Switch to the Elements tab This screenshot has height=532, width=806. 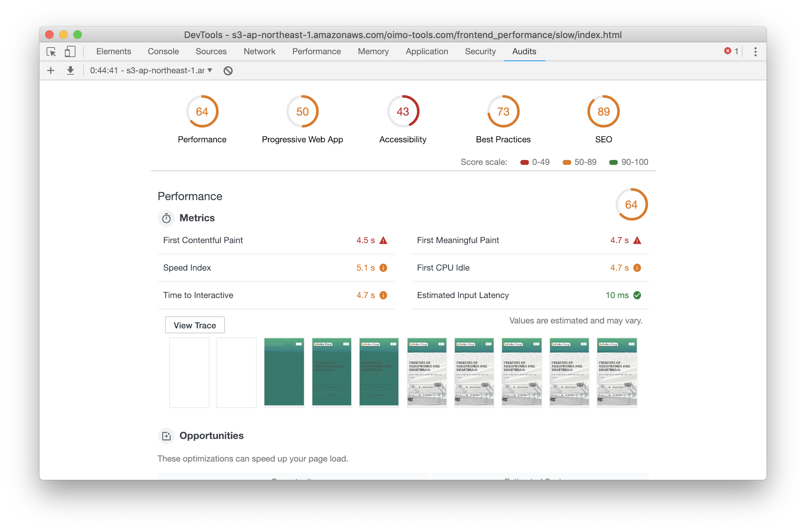[x=114, y=51]
